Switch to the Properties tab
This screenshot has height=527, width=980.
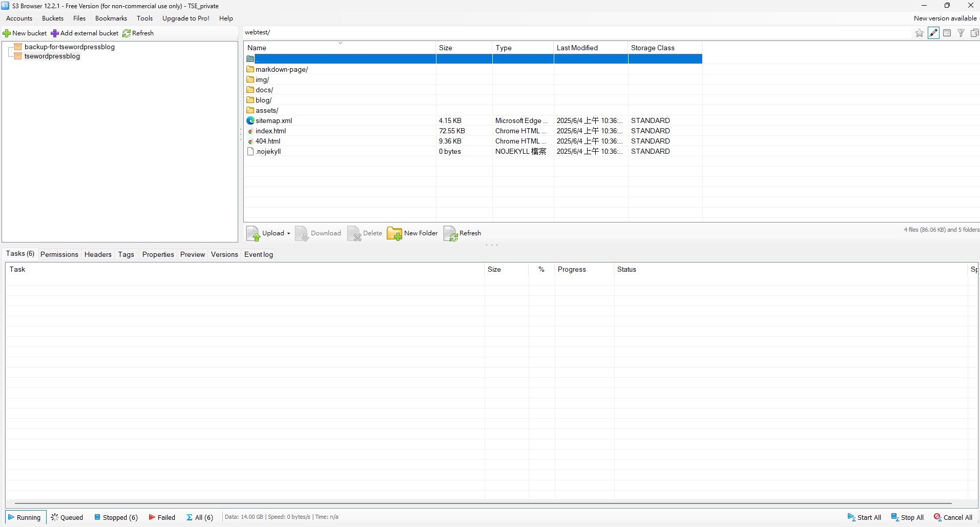coord(158,255)
